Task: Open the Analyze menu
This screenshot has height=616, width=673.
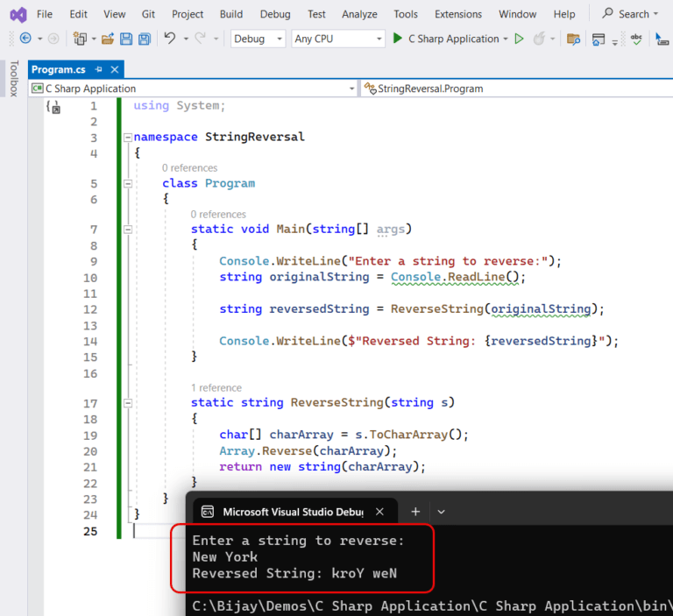Action: point(359,14)
